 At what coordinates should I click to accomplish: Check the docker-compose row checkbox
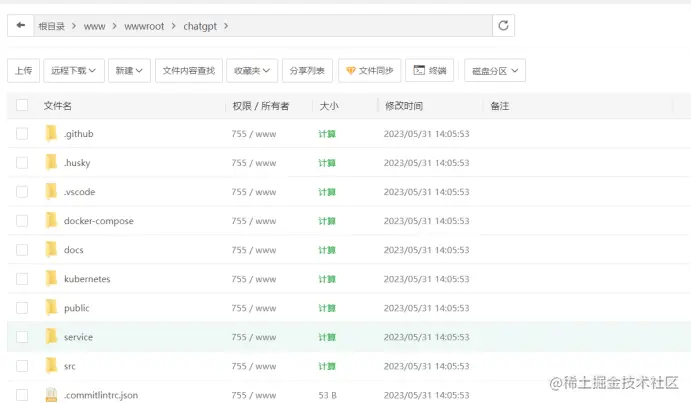[22, 220]
